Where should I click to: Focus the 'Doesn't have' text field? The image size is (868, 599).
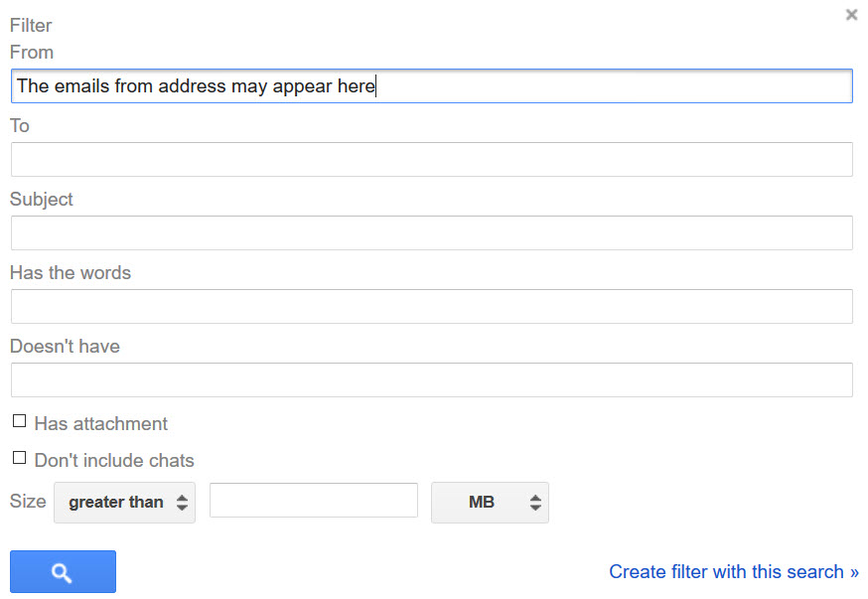tap(431, 380)
